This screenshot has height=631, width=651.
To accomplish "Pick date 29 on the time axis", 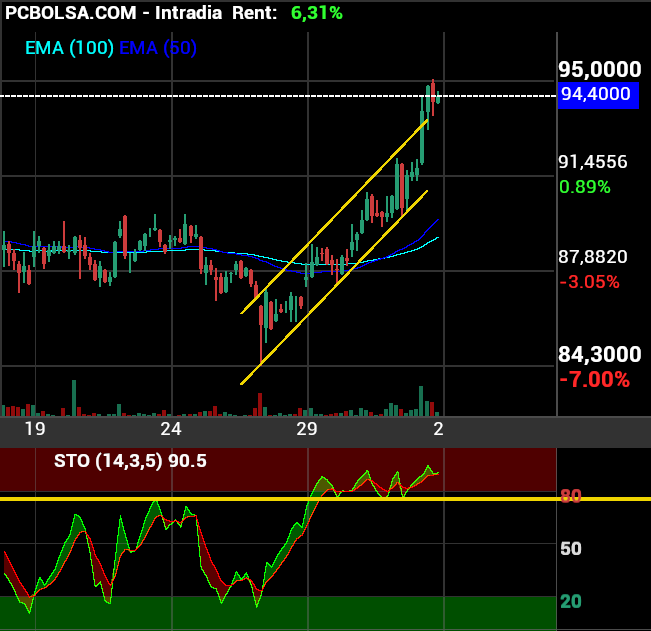I will (x=306, y=429).
